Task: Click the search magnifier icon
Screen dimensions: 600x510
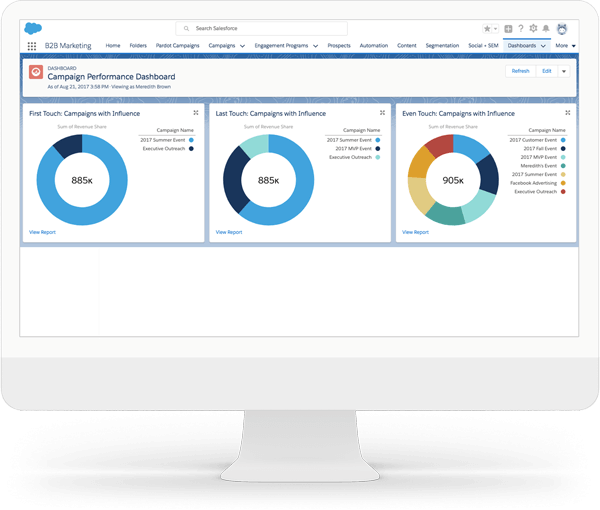Action: click(186, 28)
